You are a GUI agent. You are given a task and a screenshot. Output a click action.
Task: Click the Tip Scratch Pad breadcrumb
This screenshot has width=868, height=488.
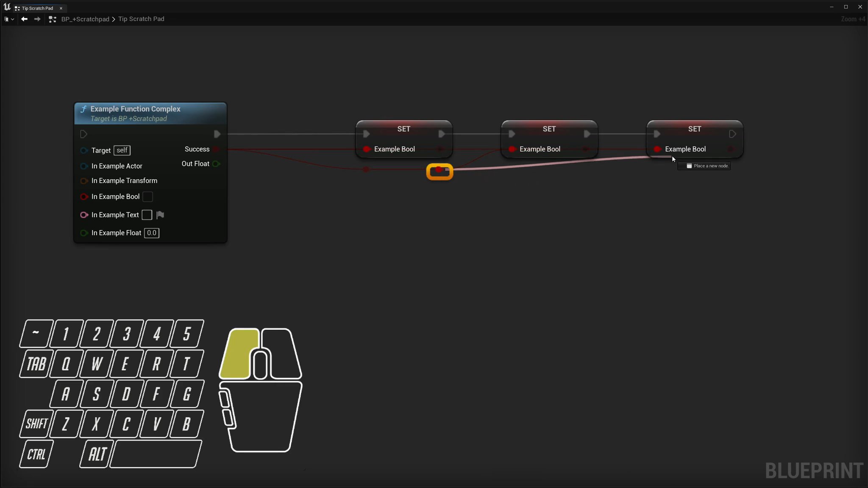(141, 19)
